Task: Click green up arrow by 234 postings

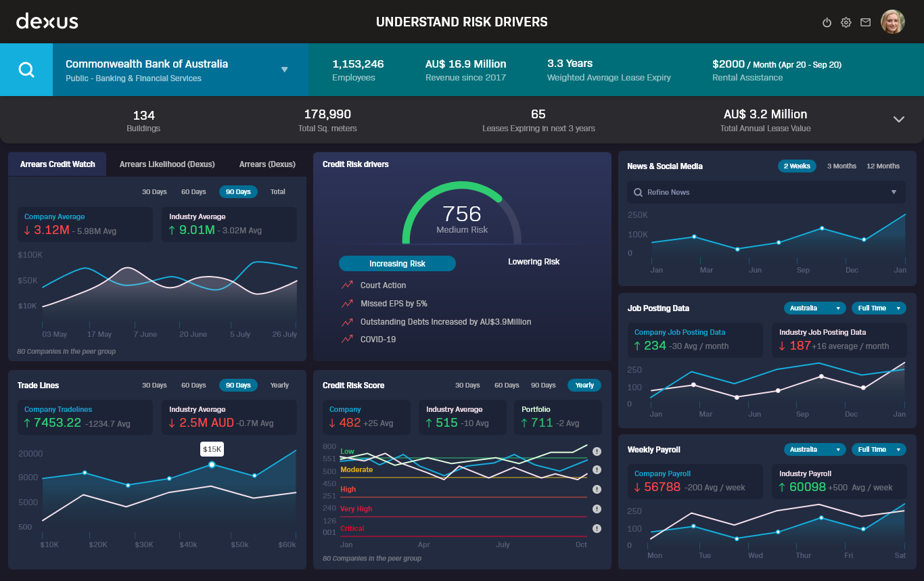Action: [x=637, y=346]
